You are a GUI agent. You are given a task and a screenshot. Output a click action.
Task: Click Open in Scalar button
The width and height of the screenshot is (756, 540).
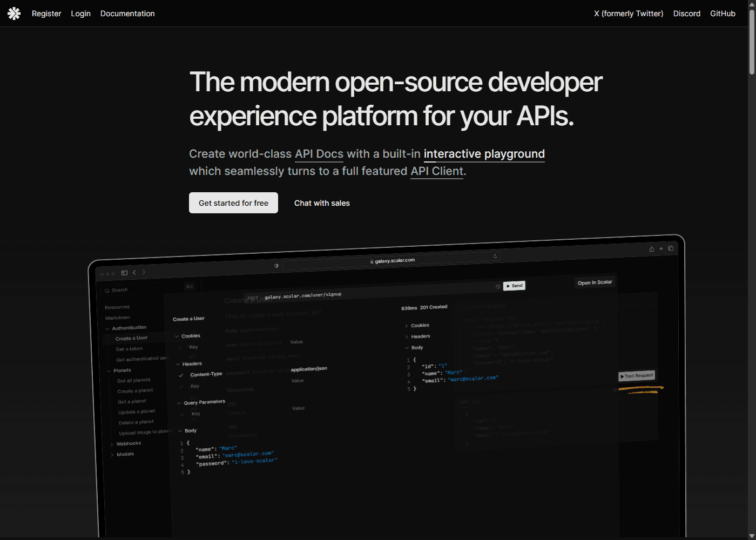(595, 282)
